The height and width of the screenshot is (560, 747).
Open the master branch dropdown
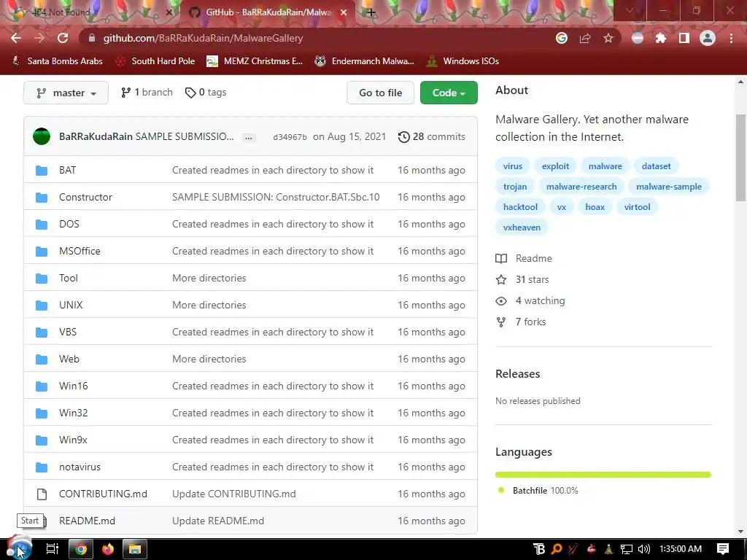[66, 93]
